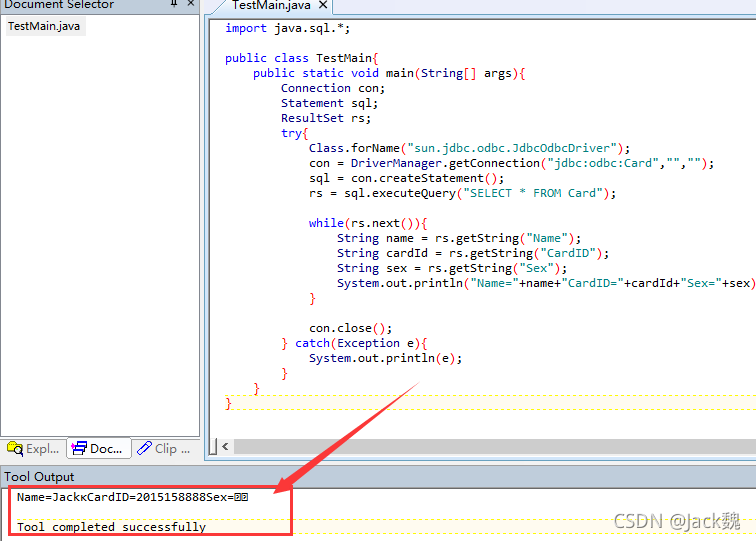
Task: Click the 'ResultSet rs;' declaration
Action: (326, 118)
